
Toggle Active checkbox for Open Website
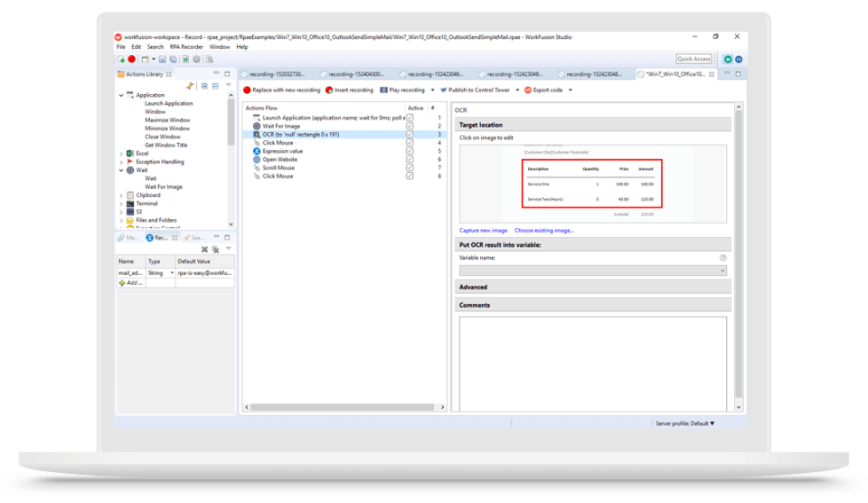[x=410, y=159]
